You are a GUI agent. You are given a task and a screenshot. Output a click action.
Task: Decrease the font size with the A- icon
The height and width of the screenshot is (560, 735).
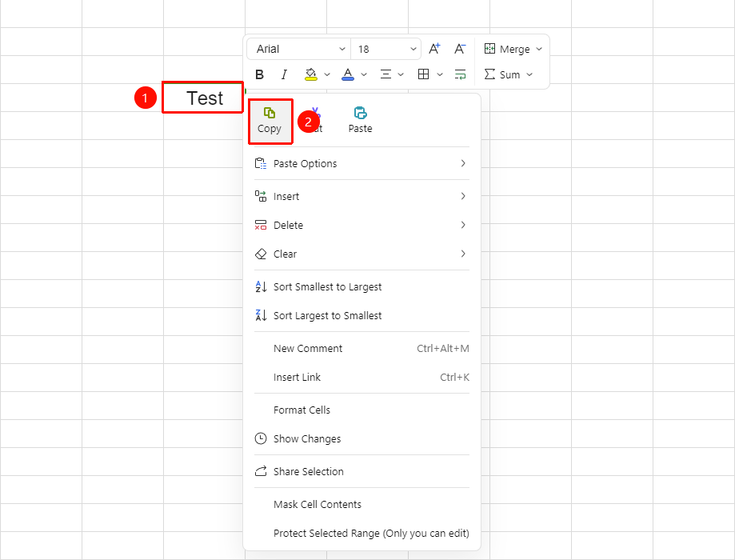tap(460, 49)
